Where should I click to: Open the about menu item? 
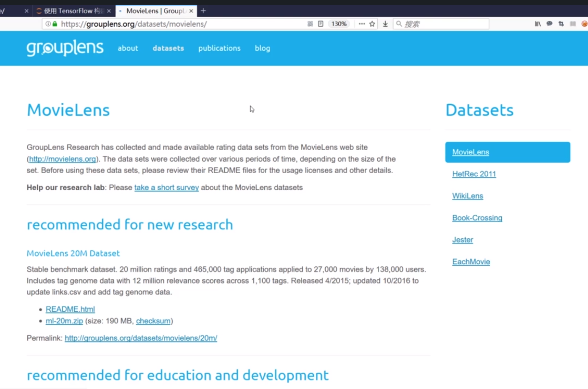[128, 48]
